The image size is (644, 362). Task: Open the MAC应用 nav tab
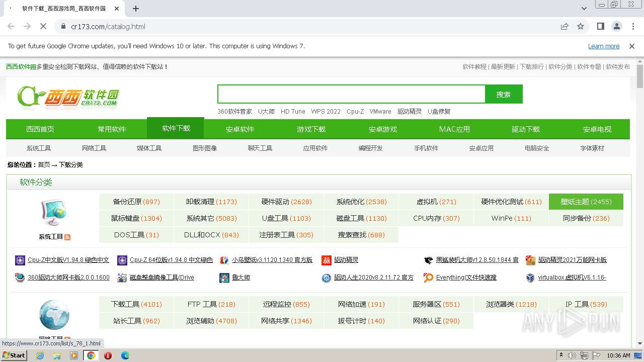click(454, 129)
